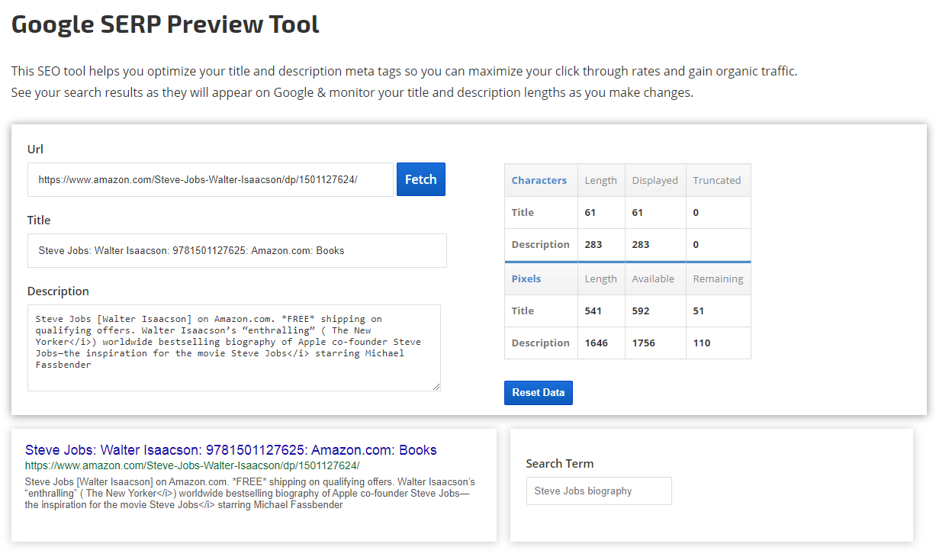The width and height of the screenshot is (936, 560).
Task: Click the title pixel length value 541
Action: point(593,311)
